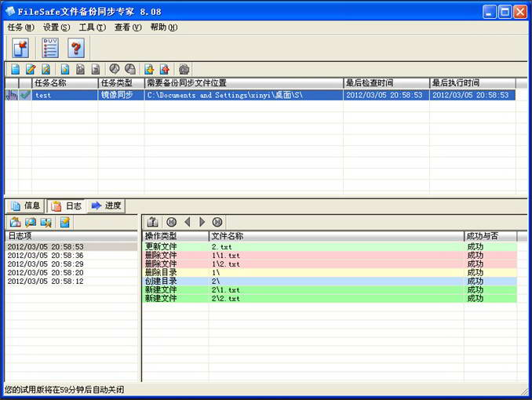Click 最后检查时间 column header
Screen dimensions: 532x400
tap(387, 83)
